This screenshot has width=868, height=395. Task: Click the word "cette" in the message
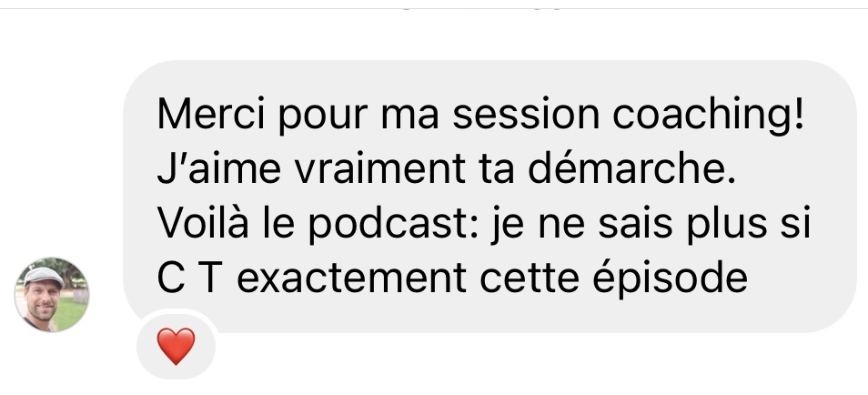(530, 279)
